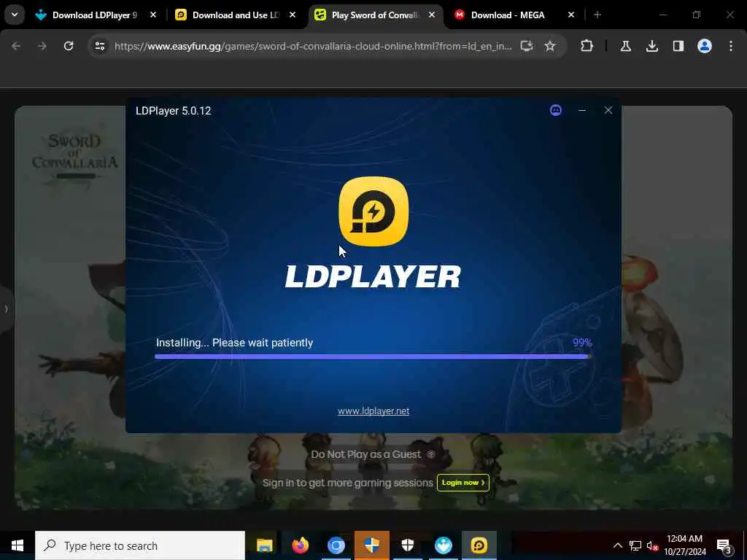Image resolution: width=747 pixels, height=560 pixels.
Task: Show hidden system tray icons
Action: click(617, 545)
